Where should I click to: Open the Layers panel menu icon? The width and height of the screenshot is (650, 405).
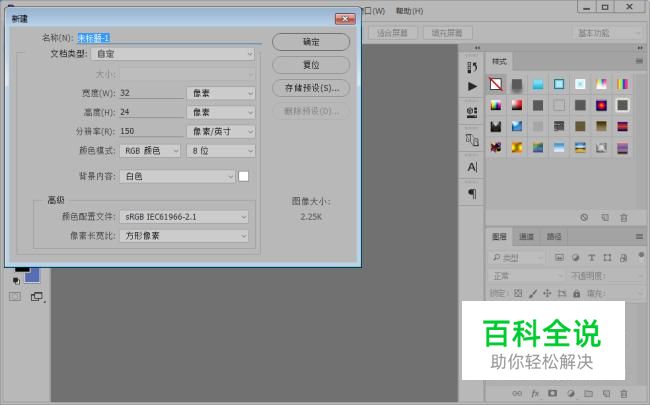(x=639, y=236)
